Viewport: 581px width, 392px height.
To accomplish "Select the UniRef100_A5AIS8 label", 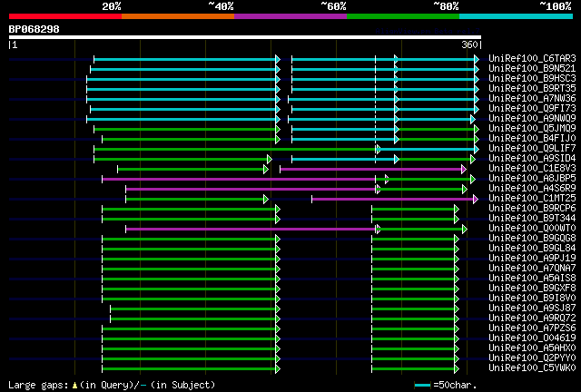I will click(532, 279).
